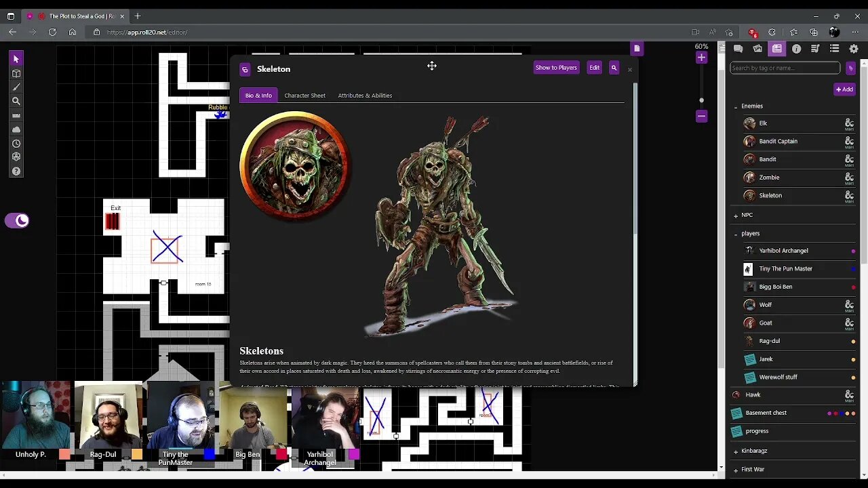
Task: Open the dice rolling tool
Action: [x=16, y=157]
